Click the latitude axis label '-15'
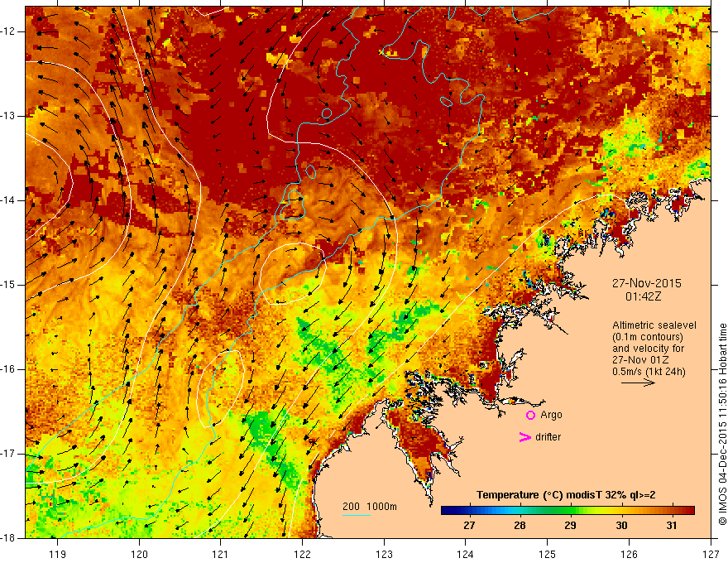Image resolution: width=728 pixels, height=563 pixels. [x=8, y=285]
